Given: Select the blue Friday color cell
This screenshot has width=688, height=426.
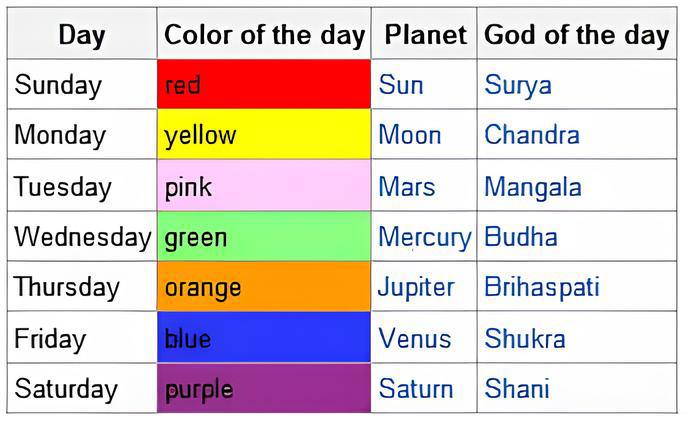Looking at the screenshot, I should pyautogui.click(x=264, y=339).
